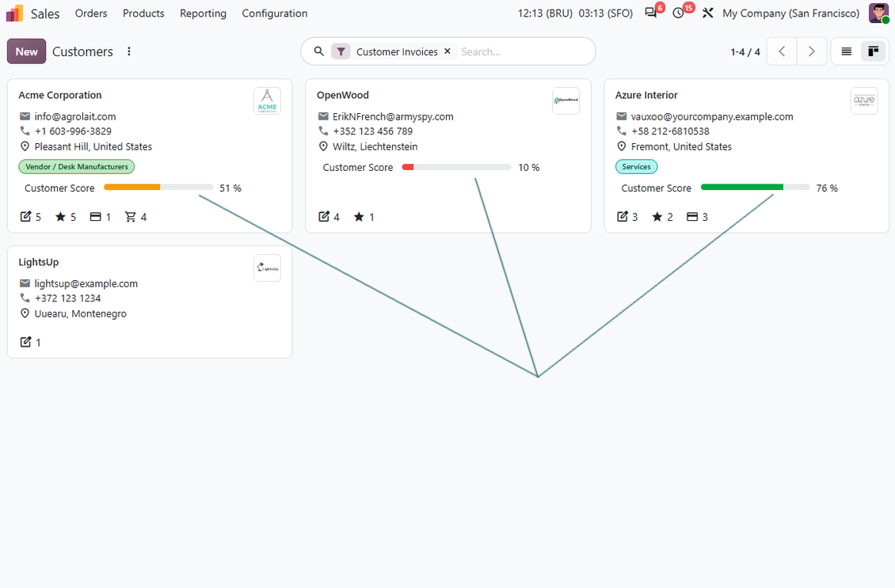Open the OpenWood customer card
Viewport: 895px width, 588px height.
point(448,156)
